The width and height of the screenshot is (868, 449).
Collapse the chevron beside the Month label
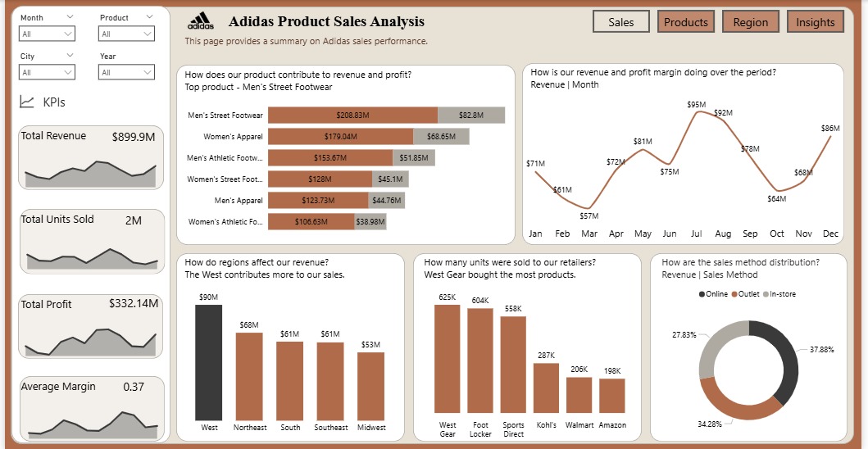pyautogui.click(x=68, y=17)
